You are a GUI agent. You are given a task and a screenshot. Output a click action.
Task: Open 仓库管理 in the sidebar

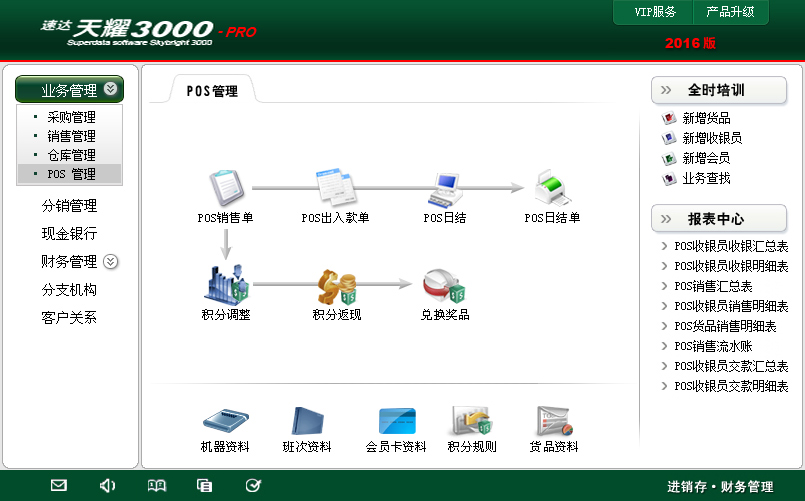coord(71,155)
